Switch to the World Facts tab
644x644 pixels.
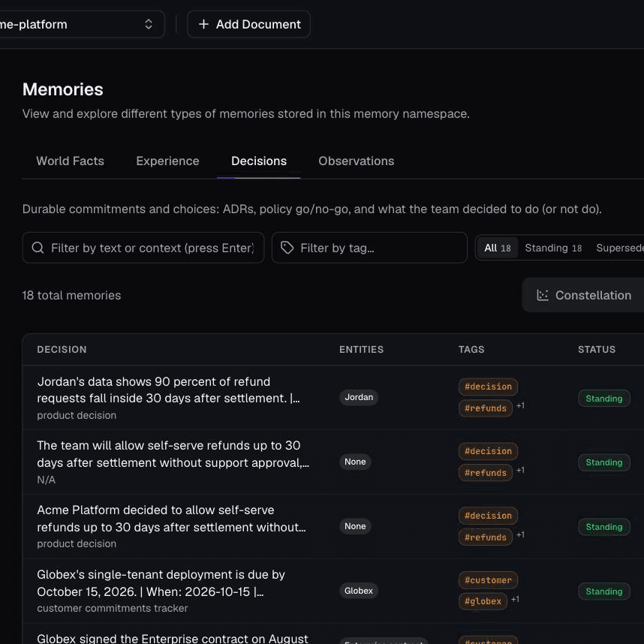71,161
